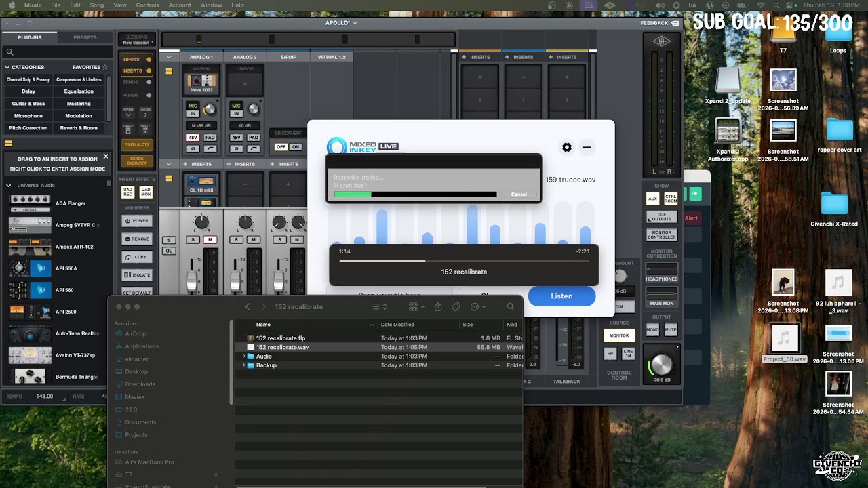
Task: Click the Equalization category
Action: pyautogui.click(x=79, y=91)
